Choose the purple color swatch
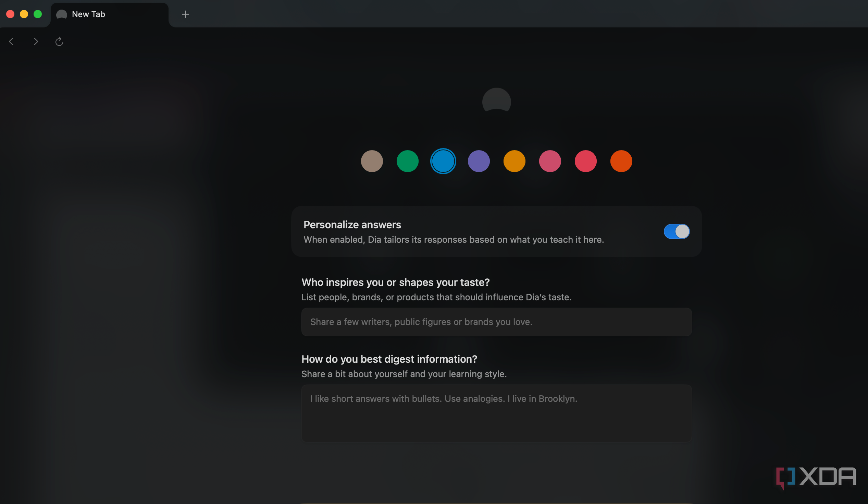This screenshot has height=504, width=868. 479,161
